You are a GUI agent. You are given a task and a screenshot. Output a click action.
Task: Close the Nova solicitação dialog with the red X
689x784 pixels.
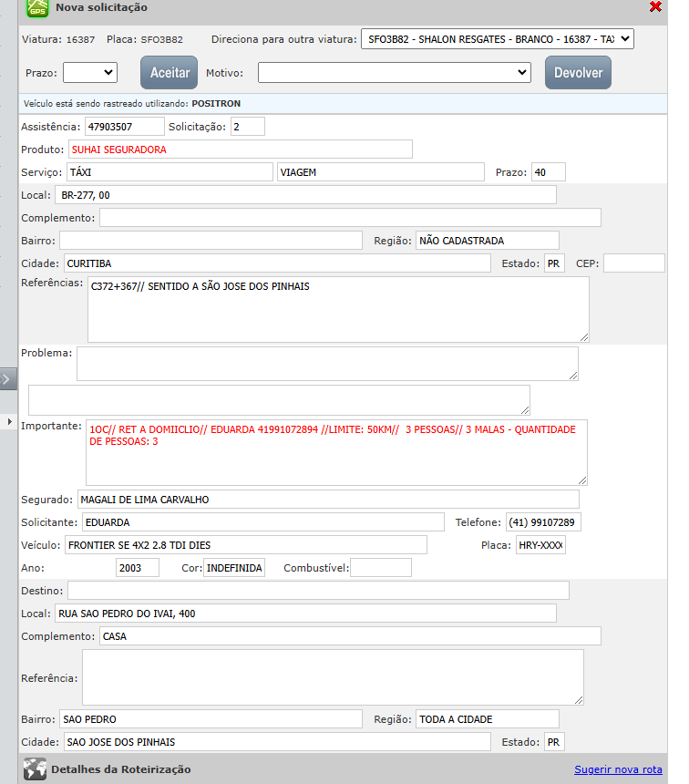(x=655, y=7)
